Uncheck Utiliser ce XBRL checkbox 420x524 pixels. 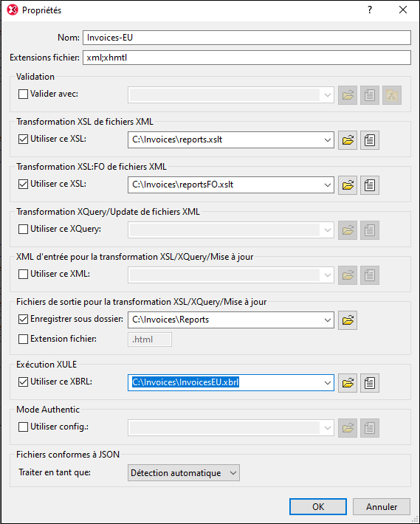(x=23, y=382)
